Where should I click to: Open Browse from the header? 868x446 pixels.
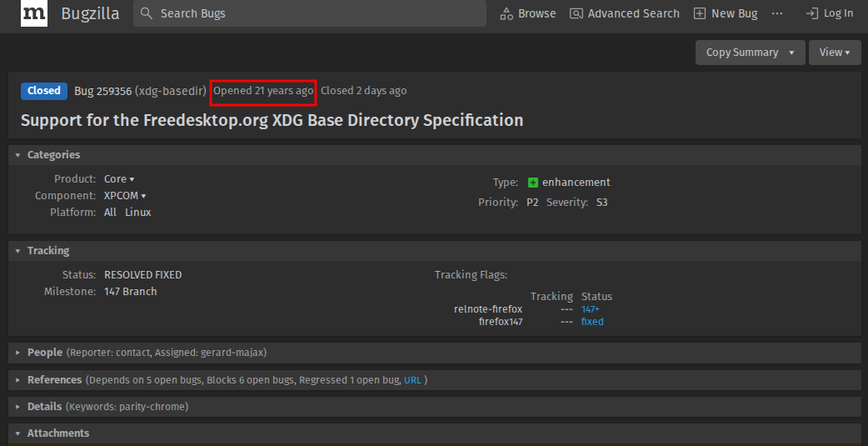pyautogui.click(x=527, y=13)
